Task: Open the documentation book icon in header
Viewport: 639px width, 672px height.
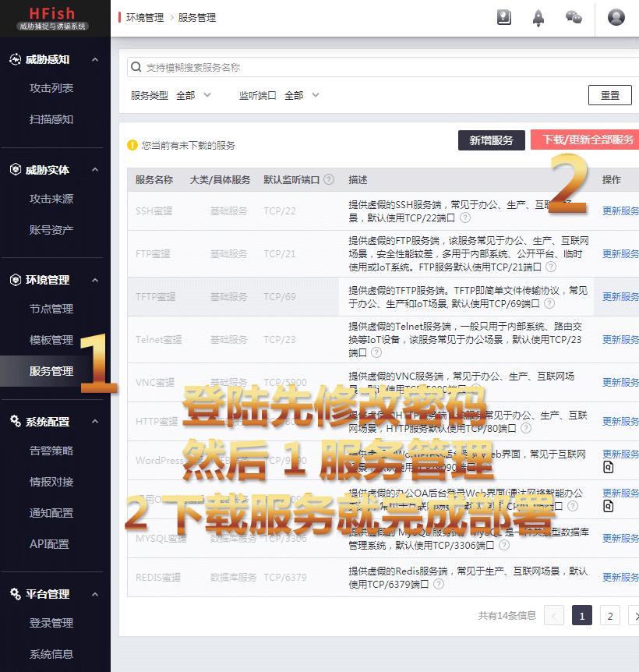Action: (504, 18)
